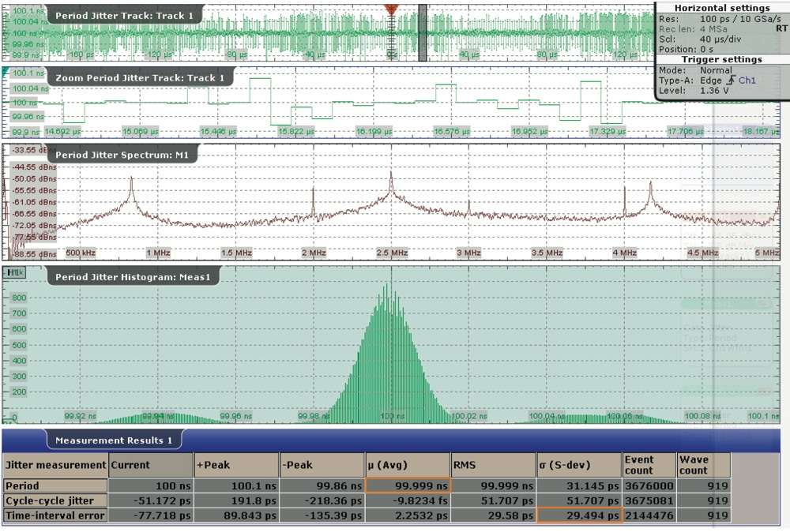Click the RMS column header
Viewport: 790px width, 532px height.
coord(493,465)
